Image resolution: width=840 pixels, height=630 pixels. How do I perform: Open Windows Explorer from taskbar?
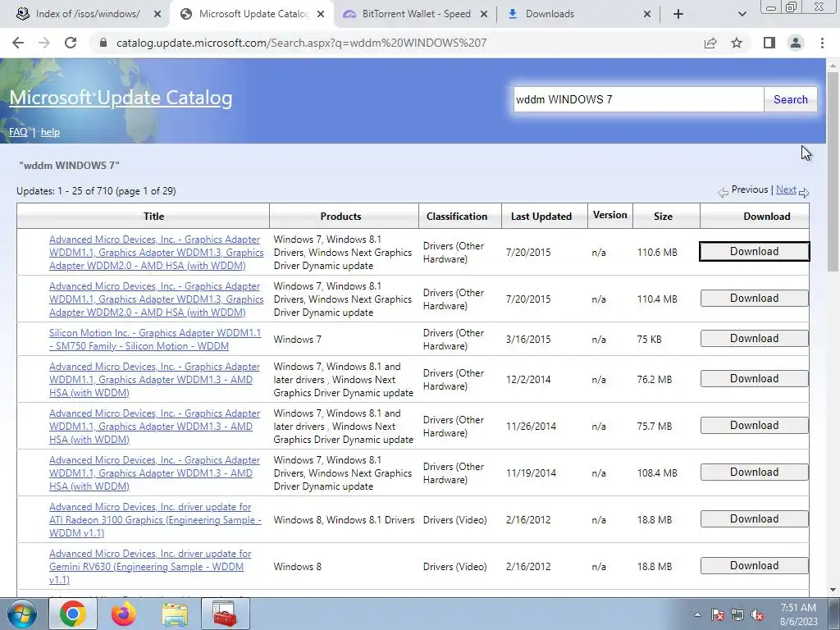(175, 614)
